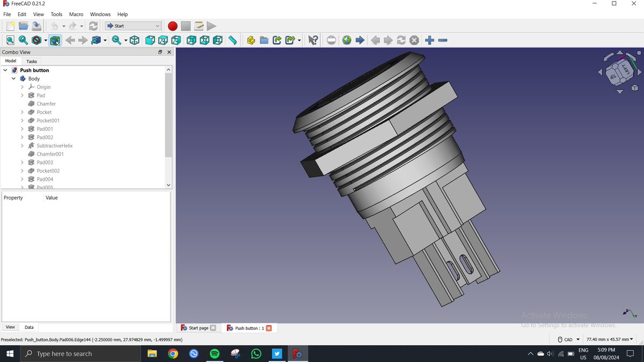
Task: Select Chamfer001 in model tree
Action: point(50,154)
